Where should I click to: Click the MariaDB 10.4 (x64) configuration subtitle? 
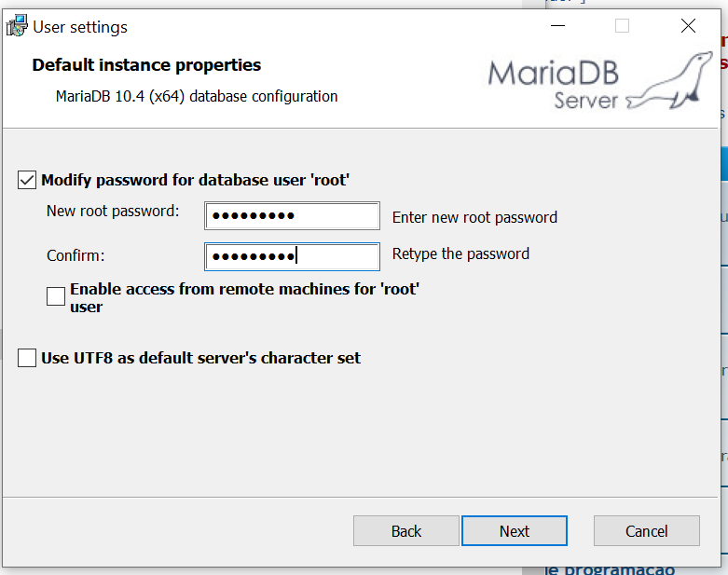pyautogui.click(x=197, y=96)
